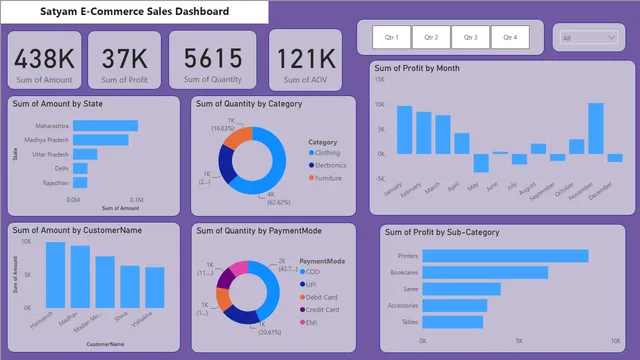The image size is (640, 360).
Task: Select the December profit bar
Action: point(615,158)
